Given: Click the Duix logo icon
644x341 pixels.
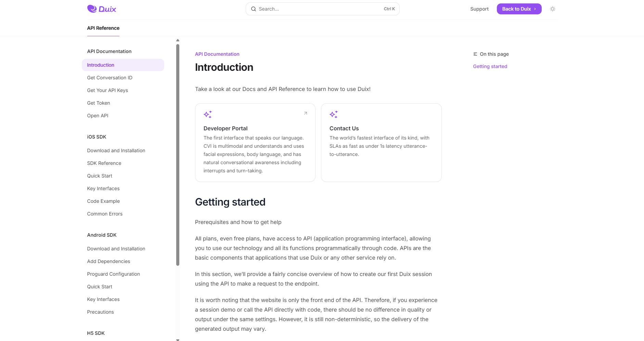Looking at the screenshot, I should 92,9.
